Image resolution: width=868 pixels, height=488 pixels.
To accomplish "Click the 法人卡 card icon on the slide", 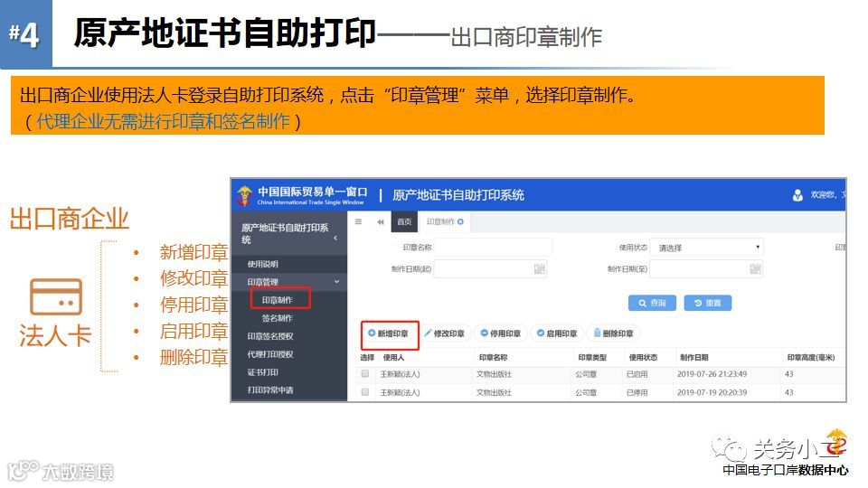I will pos(56,297).
